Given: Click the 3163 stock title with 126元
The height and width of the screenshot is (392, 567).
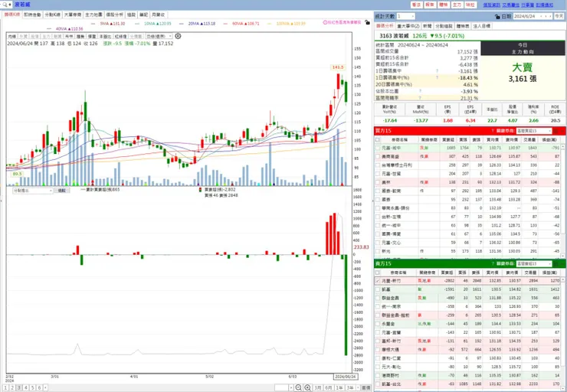Looking at the screenshot, I should tap(421, 36).
